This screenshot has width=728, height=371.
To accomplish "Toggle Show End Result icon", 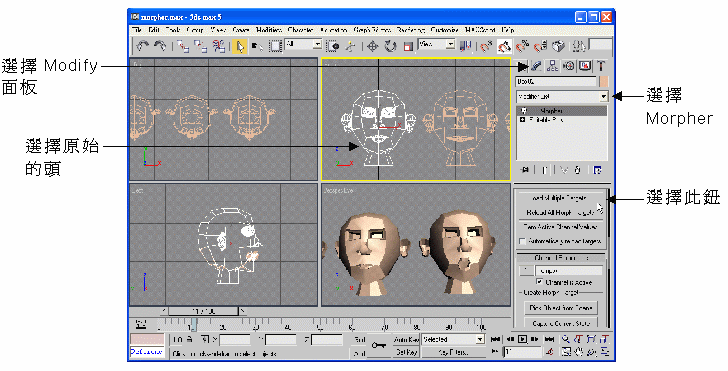I will pos(544,170).
